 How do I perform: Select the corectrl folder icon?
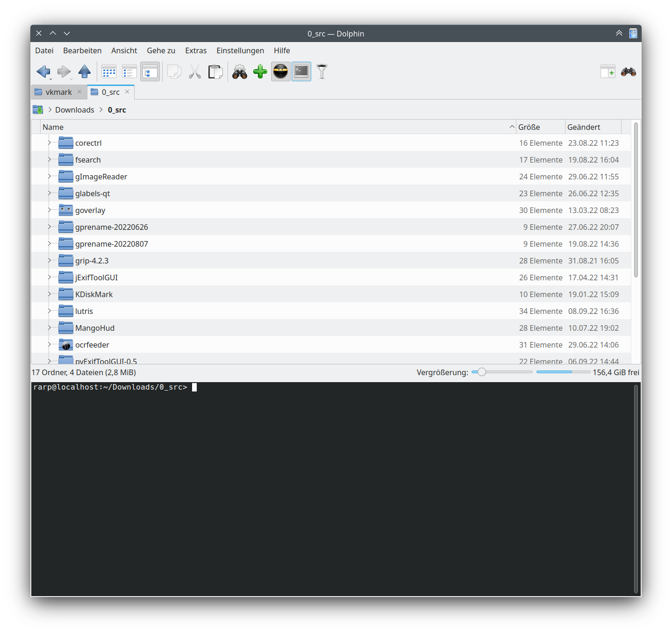[66, 142]
